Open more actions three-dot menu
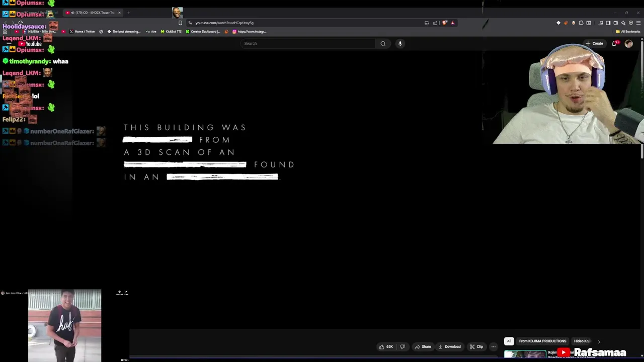Screen dimensions: 644x362 494,346
